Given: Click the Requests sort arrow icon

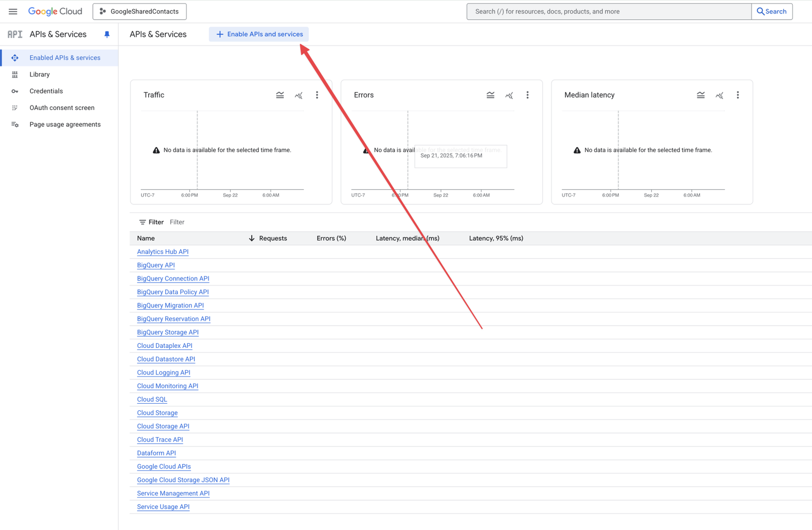Looking at the screenshot, I should [252, 238].
